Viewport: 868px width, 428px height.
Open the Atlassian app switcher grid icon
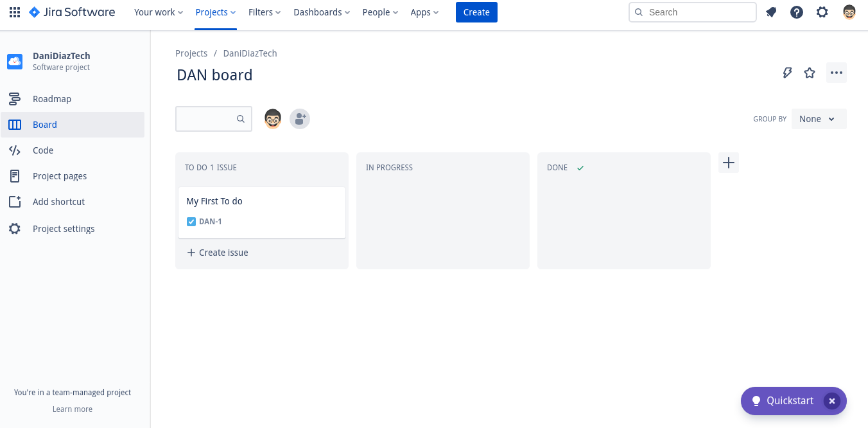point(14,12)
